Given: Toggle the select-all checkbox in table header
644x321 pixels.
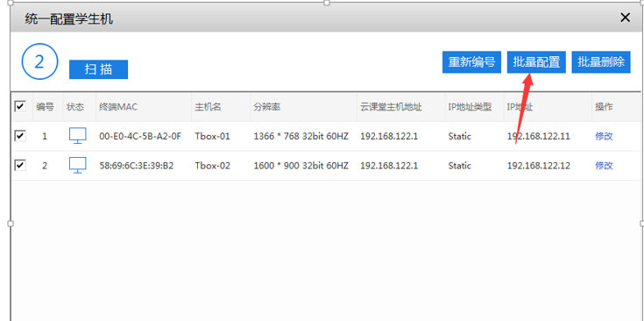Looking at the screenshot, I should [19, 106].
